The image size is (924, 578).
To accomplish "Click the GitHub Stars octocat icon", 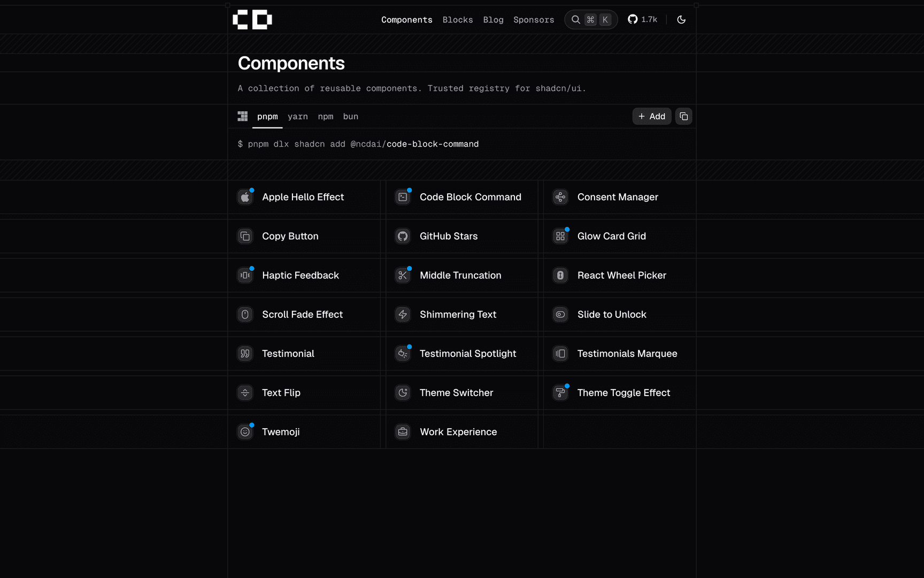I will pyautogui.click(x=403, y=236).
